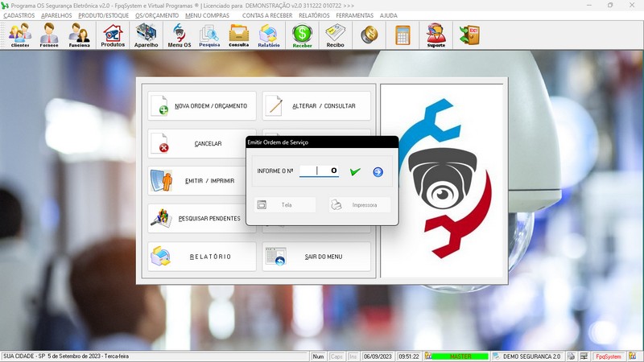The image size is (644, 362).
Task: Click the Impressora button in dialog
Action: [360, 205]
